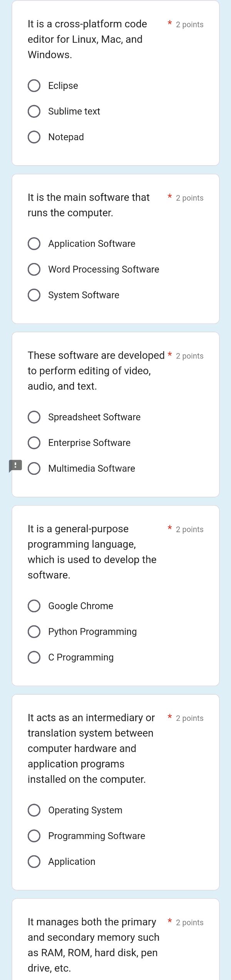Screen dimensions: 231x980
Task: Choose Notepad for the first question
Action: coord(34,137)
